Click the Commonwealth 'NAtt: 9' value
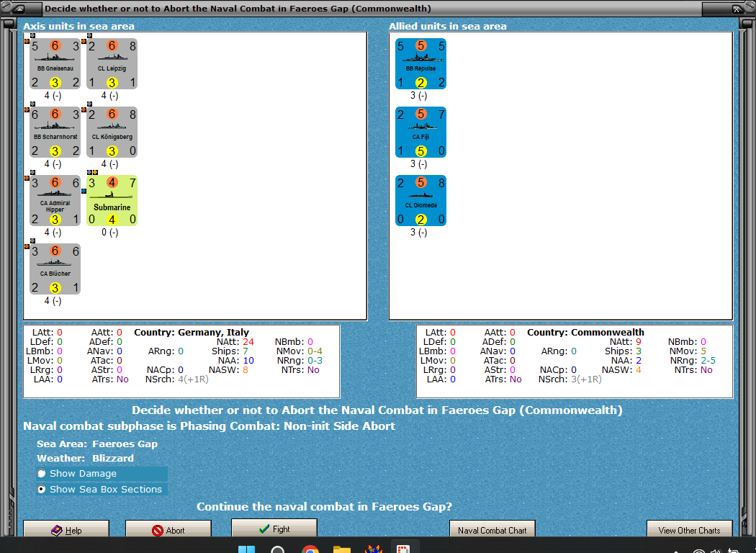 coord(626,341)
